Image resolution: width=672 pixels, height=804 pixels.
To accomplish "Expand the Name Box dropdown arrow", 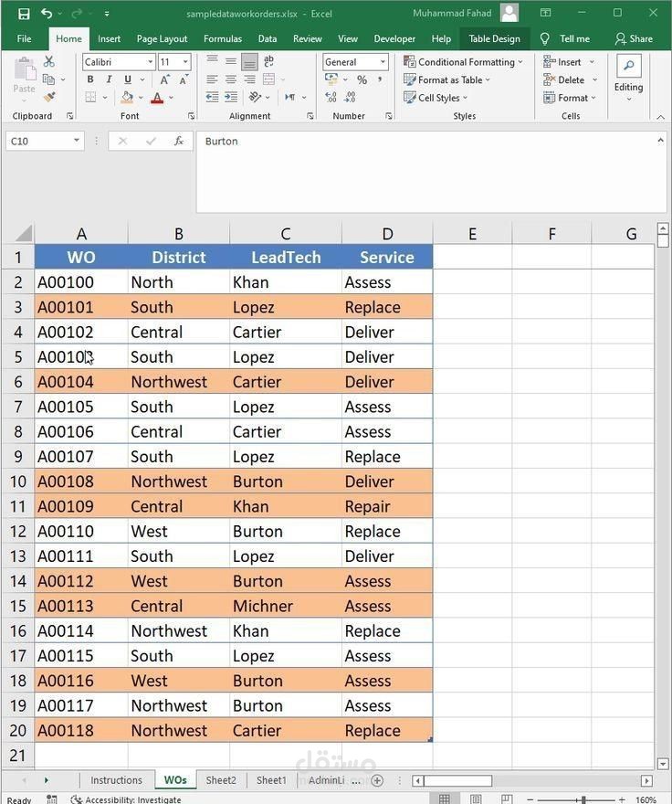I will pyautogui.click(x=77, y=141).
